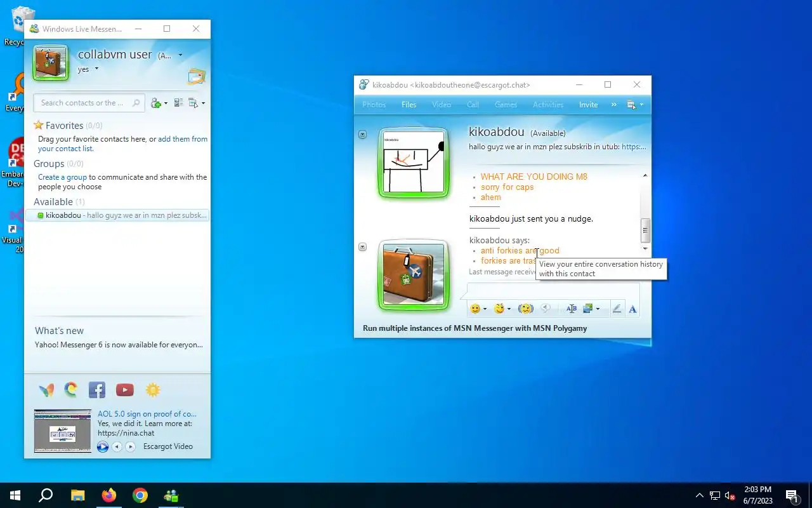Open the https link in kikoabdou's status
The image size is (812, 508).
click(634, 147)
